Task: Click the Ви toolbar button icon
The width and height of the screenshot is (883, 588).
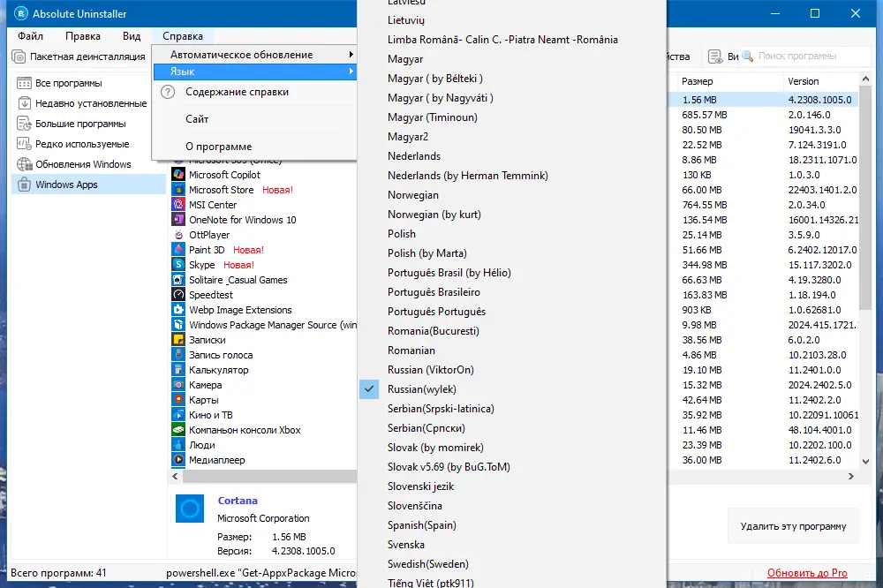Action: coord(715,57)
